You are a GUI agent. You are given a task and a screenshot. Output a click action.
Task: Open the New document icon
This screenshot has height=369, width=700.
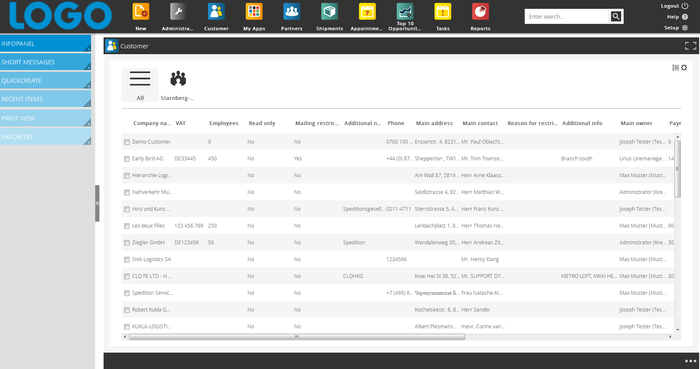[x=141, y=12]
